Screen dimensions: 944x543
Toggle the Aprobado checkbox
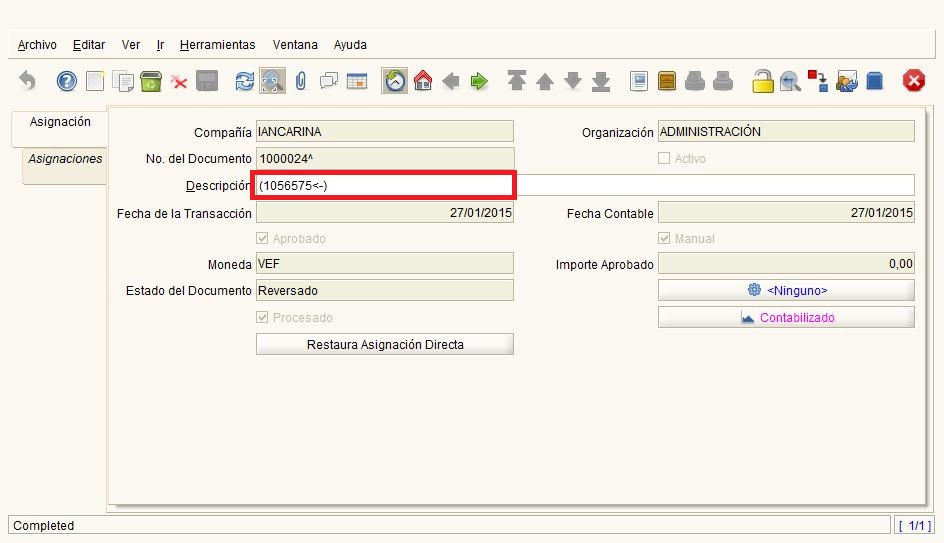(x=263, y=239)
